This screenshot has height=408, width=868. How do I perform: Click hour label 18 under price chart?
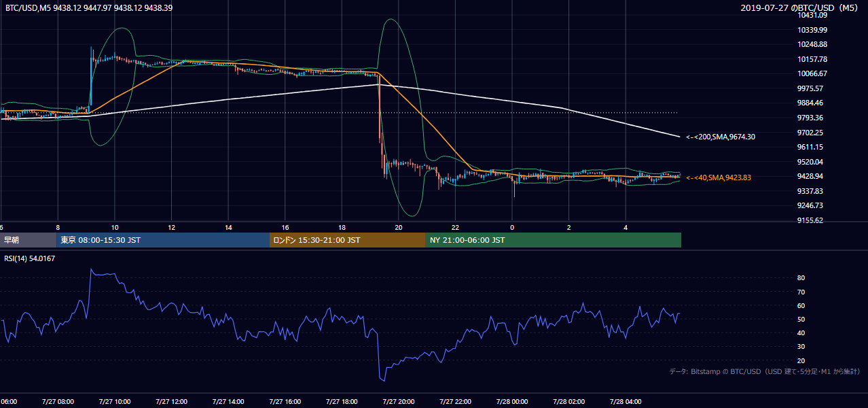pos(342,227)
